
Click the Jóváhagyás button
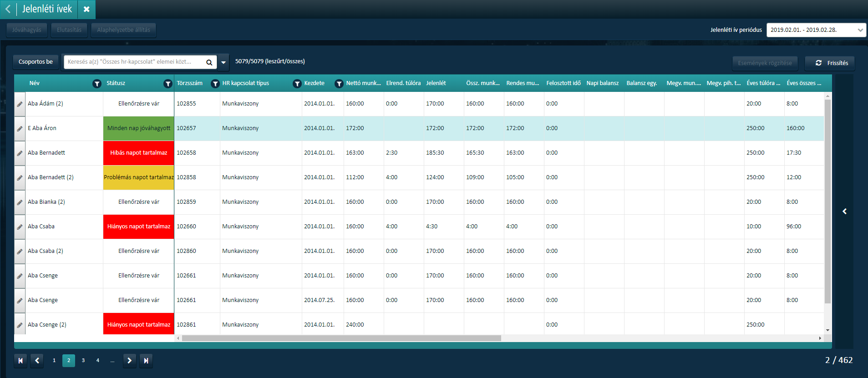click(x=26, y=30)
